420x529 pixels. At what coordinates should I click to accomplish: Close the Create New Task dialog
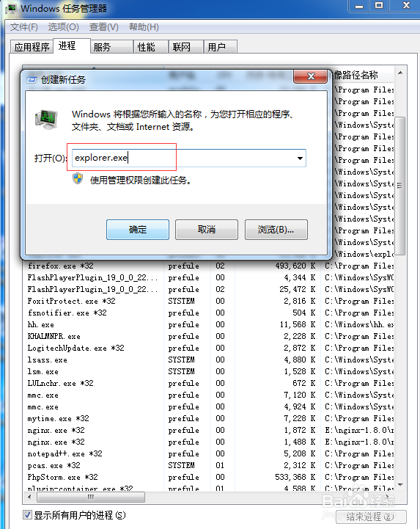311,76
